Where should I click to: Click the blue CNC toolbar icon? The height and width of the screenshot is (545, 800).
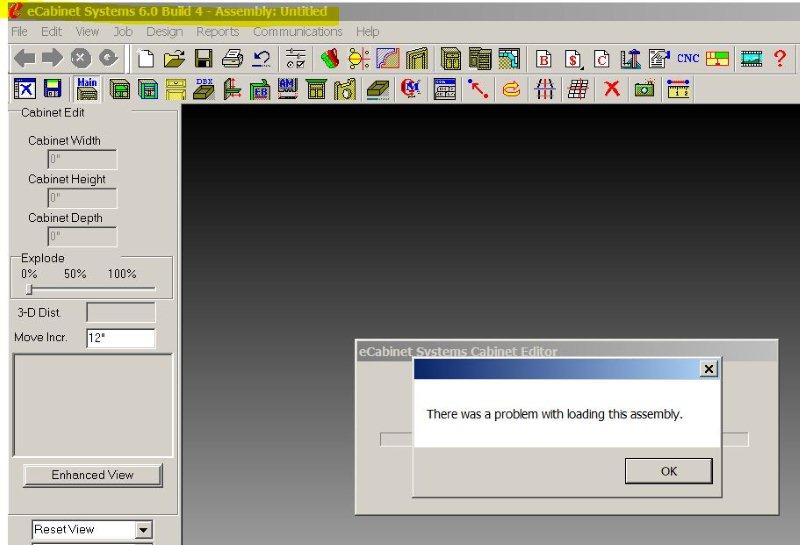tap(688, 58)
